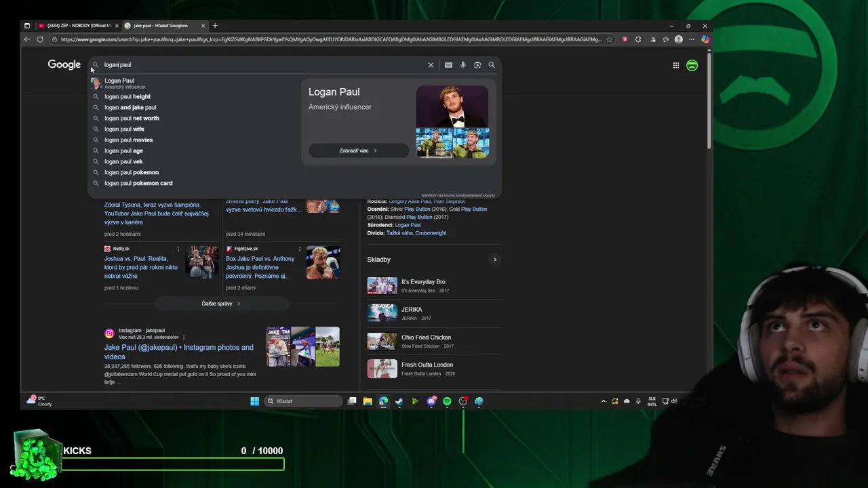Report inappropriate predictions link
The width and height of the screenshot is (868, 488).
coord(458,195)
